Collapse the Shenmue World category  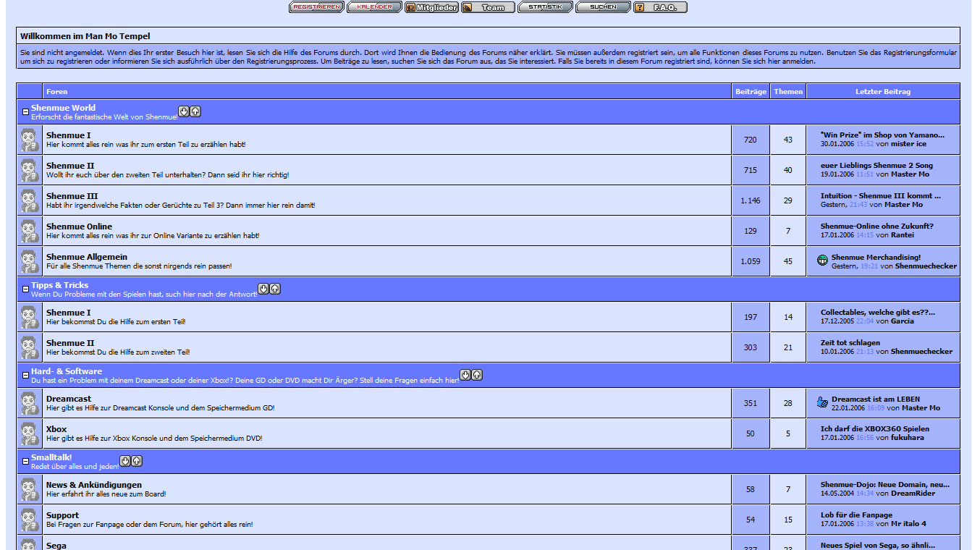coord(25,112)
